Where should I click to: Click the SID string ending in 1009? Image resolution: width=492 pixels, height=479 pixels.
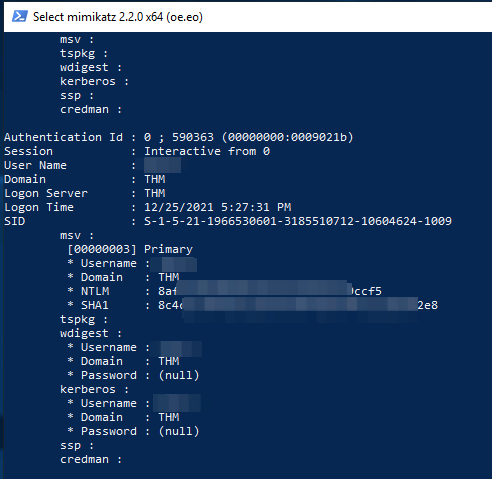298,221
